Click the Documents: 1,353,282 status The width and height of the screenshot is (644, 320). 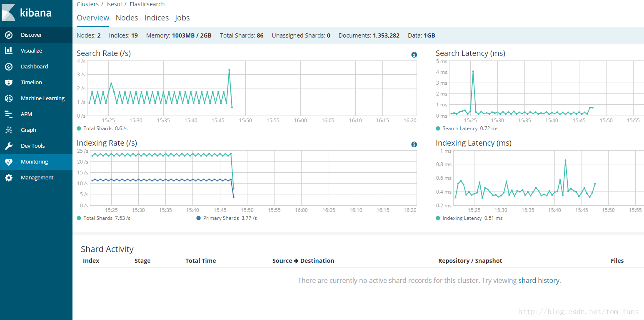pos(369,35)
